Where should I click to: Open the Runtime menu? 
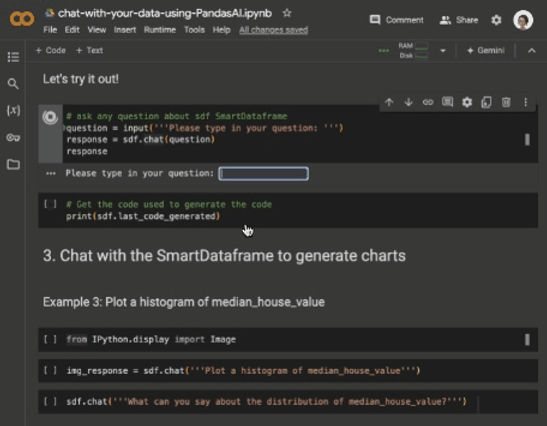click(160, 30)
